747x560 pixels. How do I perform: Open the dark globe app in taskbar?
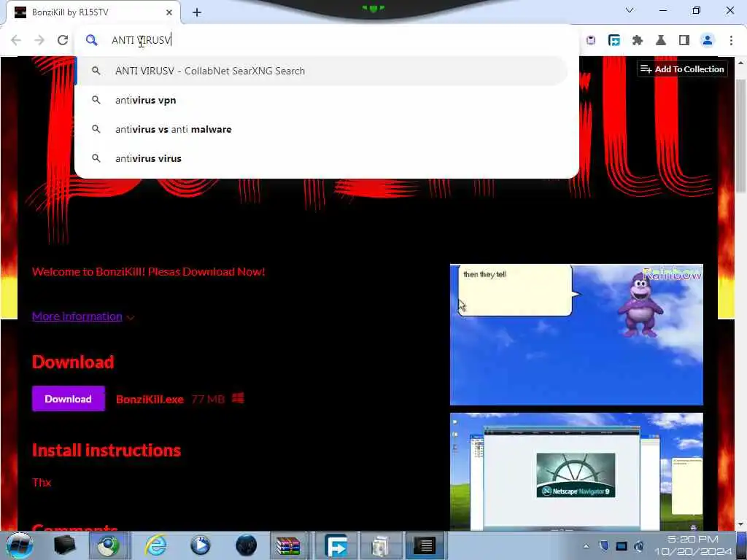[247, 545]
